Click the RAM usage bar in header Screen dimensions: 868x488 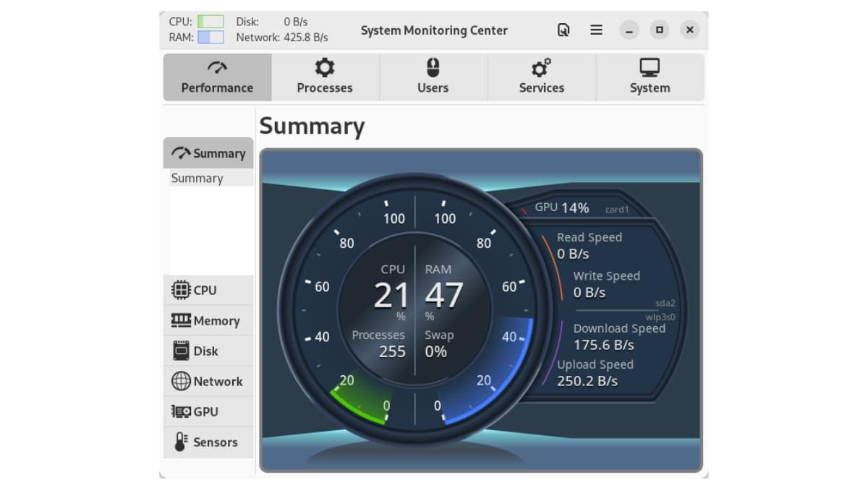click(x=210, y=37)
